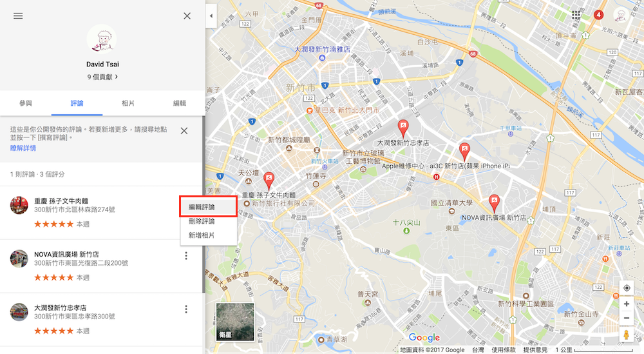Click the red map pin for 大潤發新竹忠孝店

coord(403,128)
